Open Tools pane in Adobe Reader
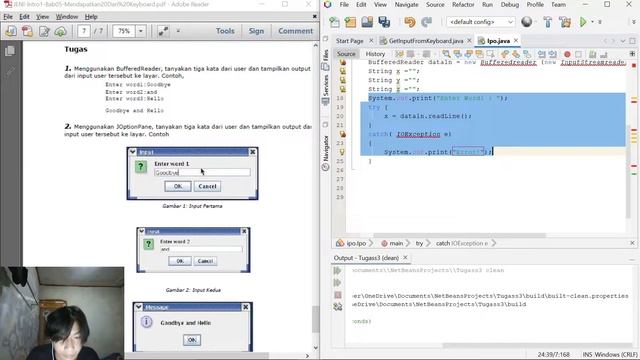This screenshot has height=360, width=640. pos(225,31)
